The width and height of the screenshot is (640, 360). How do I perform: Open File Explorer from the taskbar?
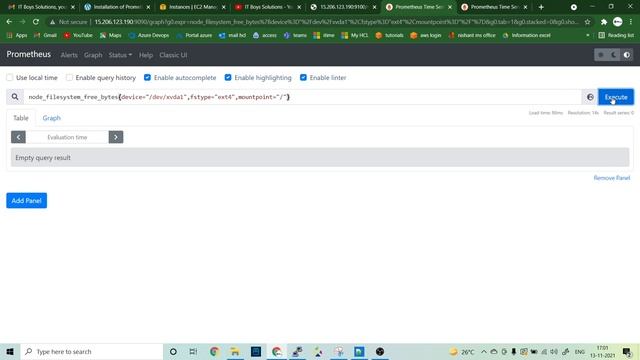click(x=235, y=351)
